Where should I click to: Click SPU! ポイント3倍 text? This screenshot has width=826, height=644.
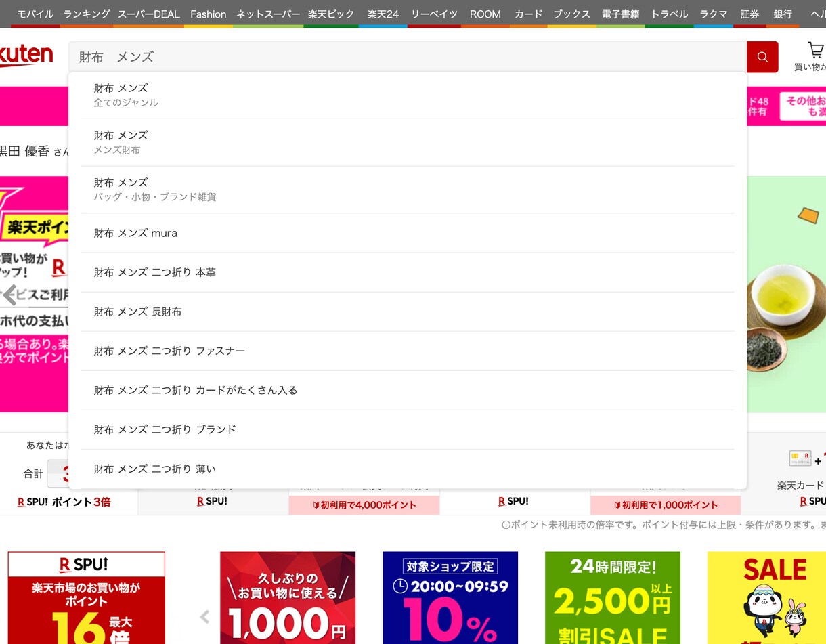(64, 502)
